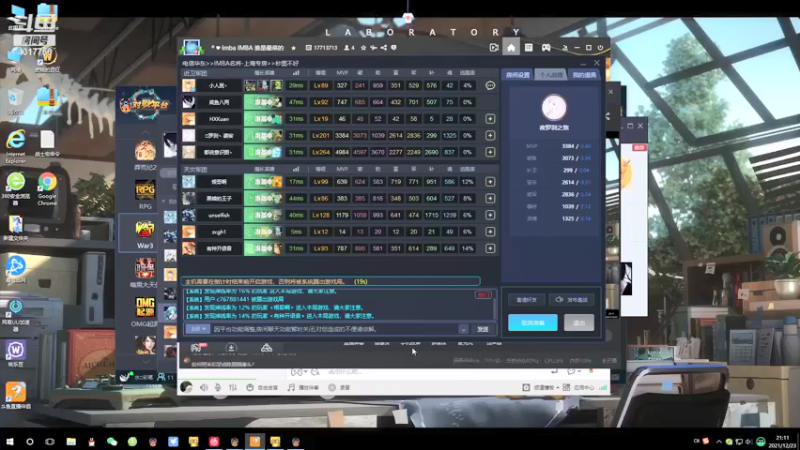800x450 pixels.
Task: Open WeChat from the taskbar
Action: click(x=112, y=441)
